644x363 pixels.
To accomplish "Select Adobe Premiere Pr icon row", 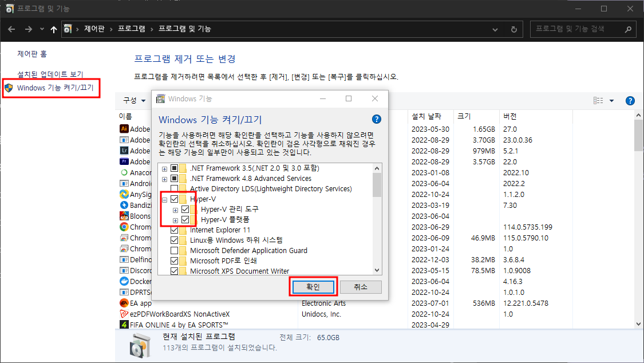I will [x=124, y=161].
